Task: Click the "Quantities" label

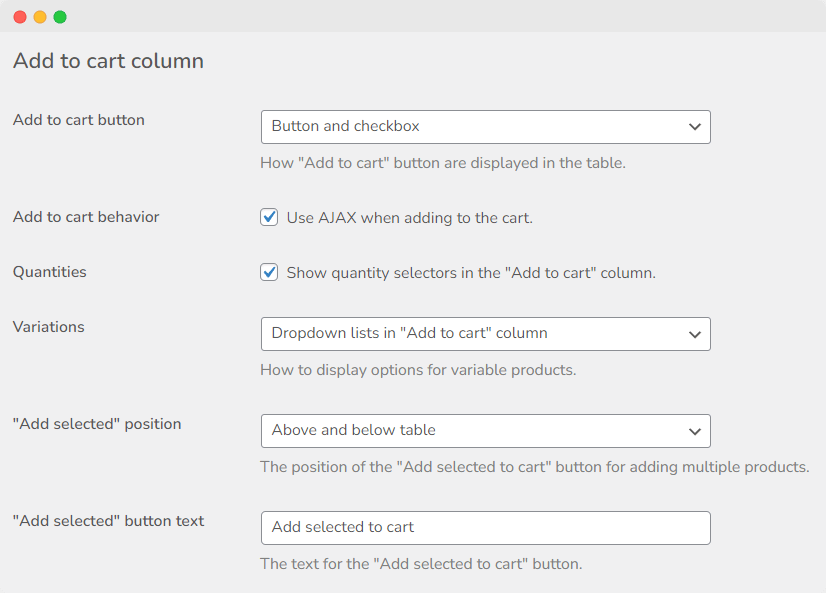Action: click(50, 272)
